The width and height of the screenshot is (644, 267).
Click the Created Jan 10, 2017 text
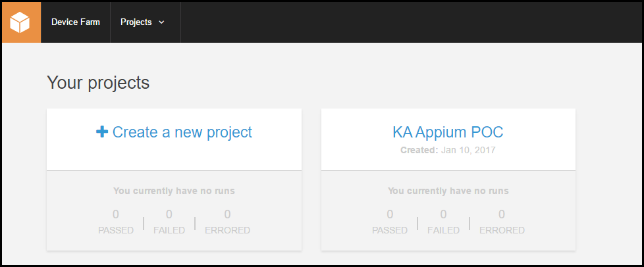[x=448, y=150]
